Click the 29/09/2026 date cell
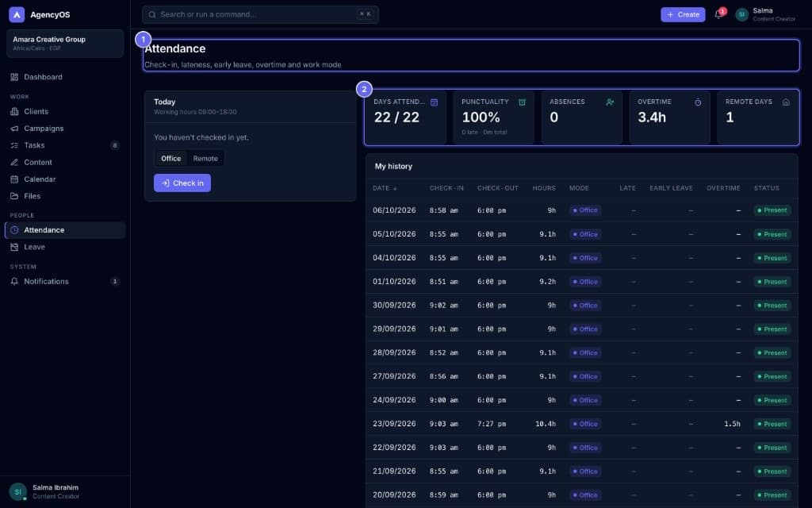Screen dimensions: 812x508 [x=394, y=329]
